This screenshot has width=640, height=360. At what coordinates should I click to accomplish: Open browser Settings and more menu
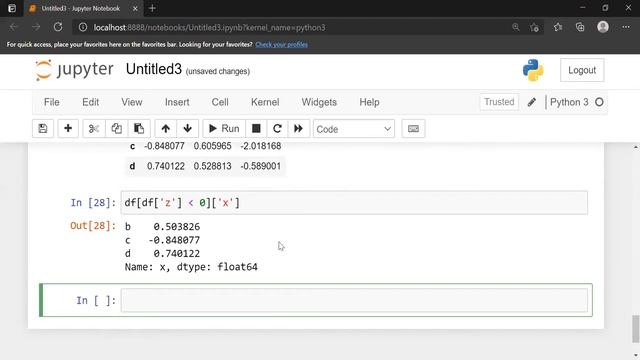tap(626, 27)
